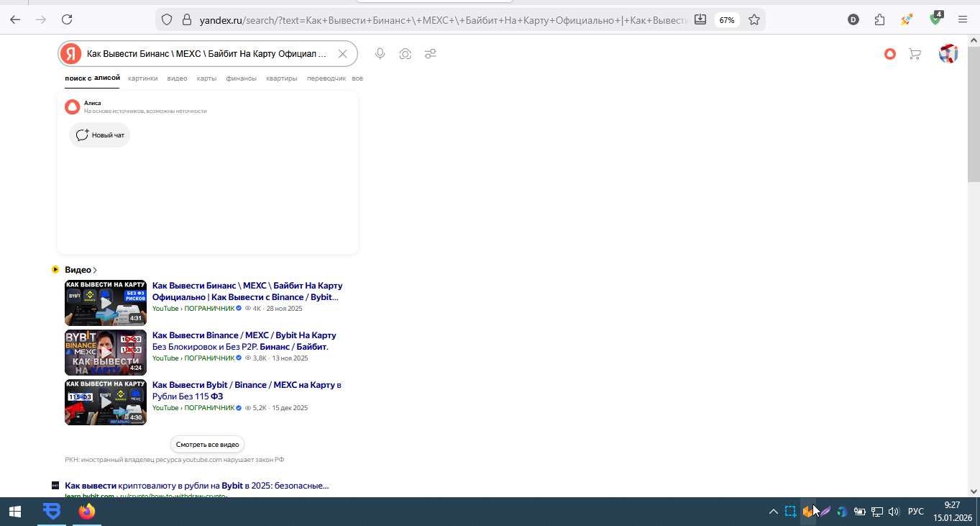The width and height of the screenshot is (980, 526).
Task: Bookmark this page with the star icon
Action: (x=754, y=20)
